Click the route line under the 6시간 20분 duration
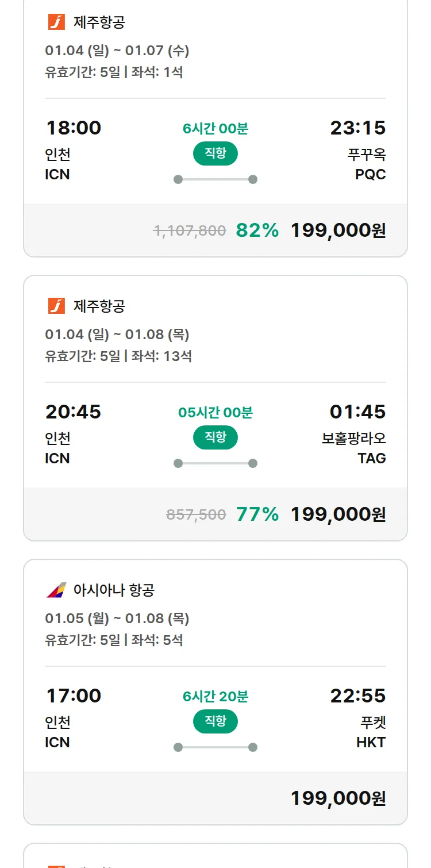The height and width of the screenshot is (868, 431). click(x=215, y=747)
